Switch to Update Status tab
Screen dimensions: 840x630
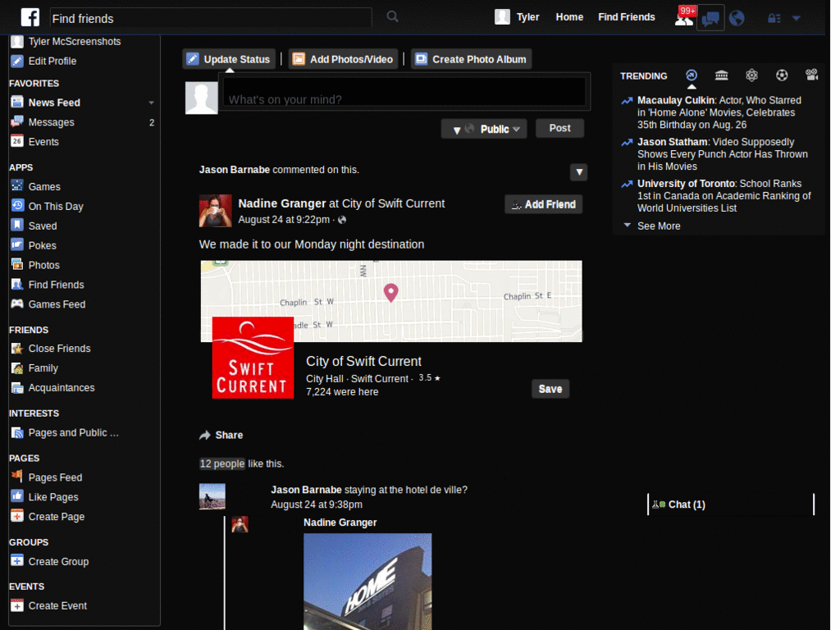click(229, 59)
